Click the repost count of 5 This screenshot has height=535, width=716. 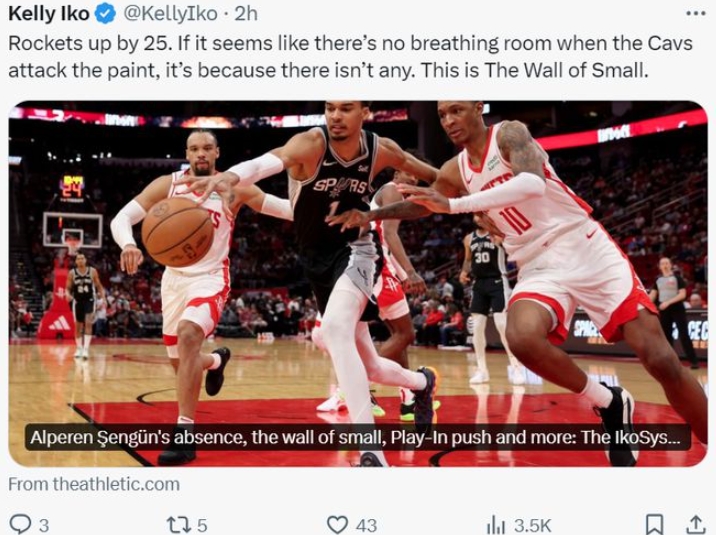[x=202, y=523]
